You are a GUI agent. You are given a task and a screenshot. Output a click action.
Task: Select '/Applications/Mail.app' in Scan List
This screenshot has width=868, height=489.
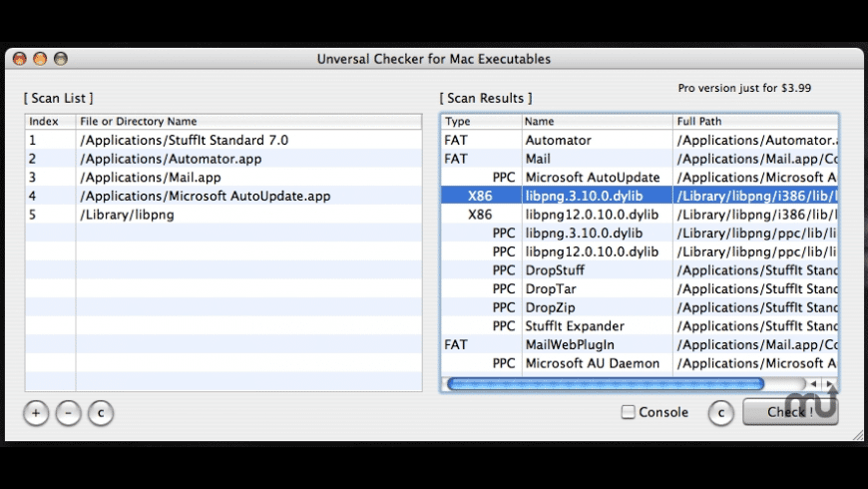(x=223, y=178)
